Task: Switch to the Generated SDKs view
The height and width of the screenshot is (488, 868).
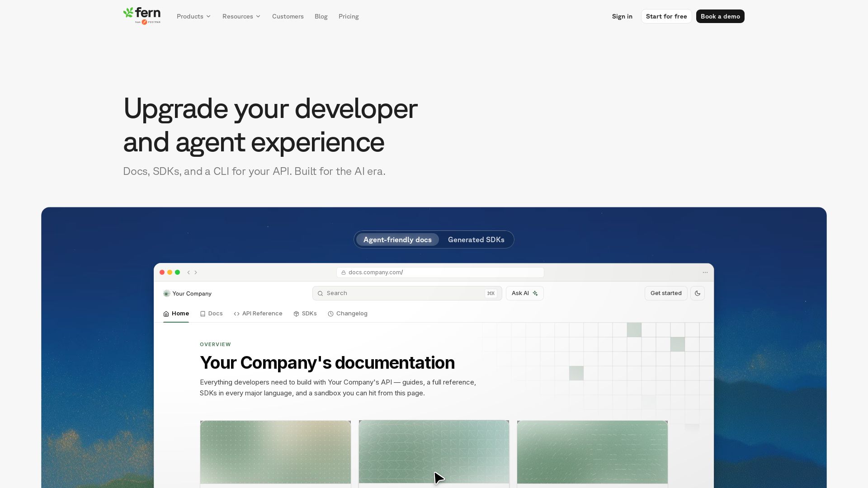Action: pos(476,239)
